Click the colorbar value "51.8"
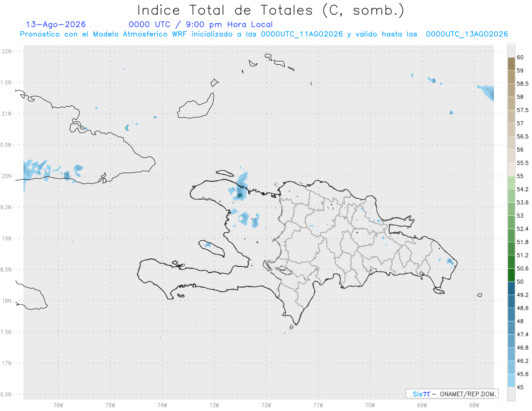The width and height of the screenshot is (532, 411). click(523, 242)
